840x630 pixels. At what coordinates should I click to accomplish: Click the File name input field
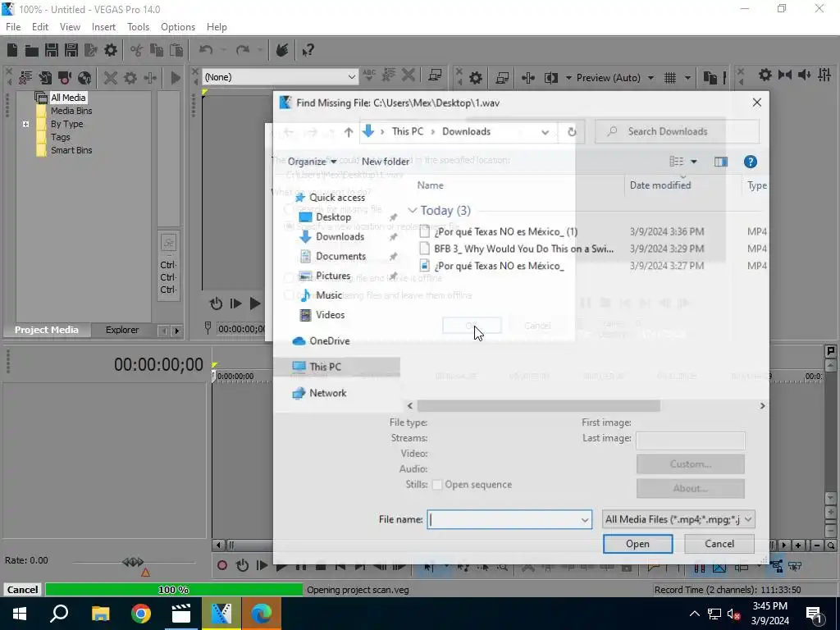coord(509,519)
